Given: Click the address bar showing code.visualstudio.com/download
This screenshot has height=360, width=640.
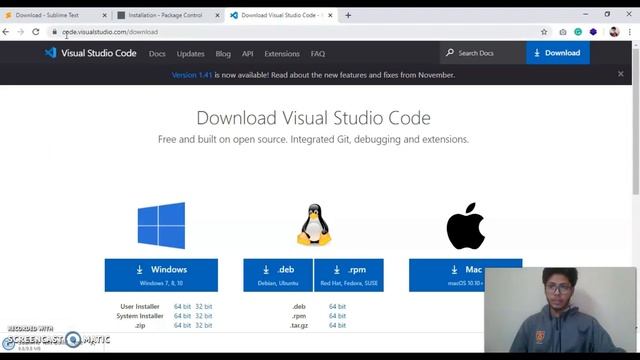Looking at the screenshot, I should coord(298,32).
